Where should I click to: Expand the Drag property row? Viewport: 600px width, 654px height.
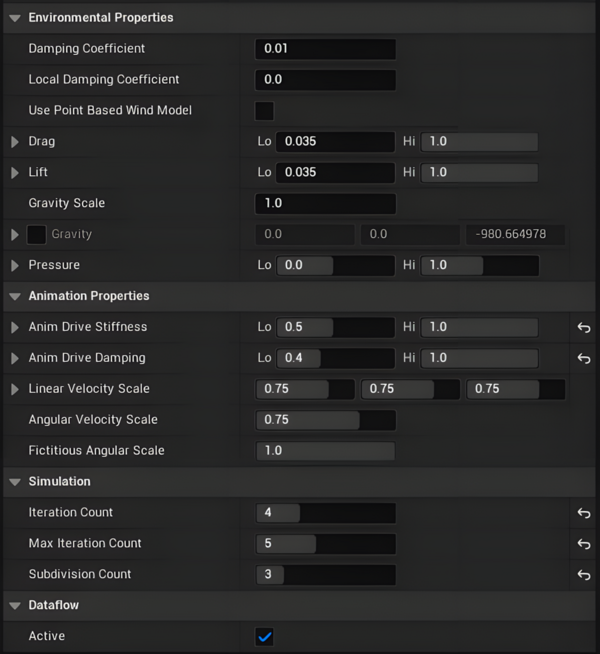click(15, 142)
